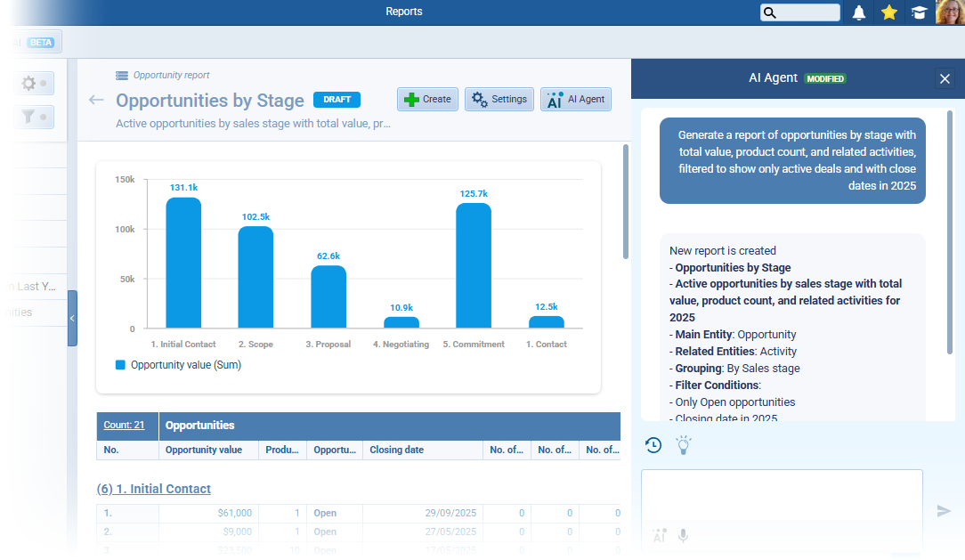Collapse the left sidebar panel handle

coord(72,318)
